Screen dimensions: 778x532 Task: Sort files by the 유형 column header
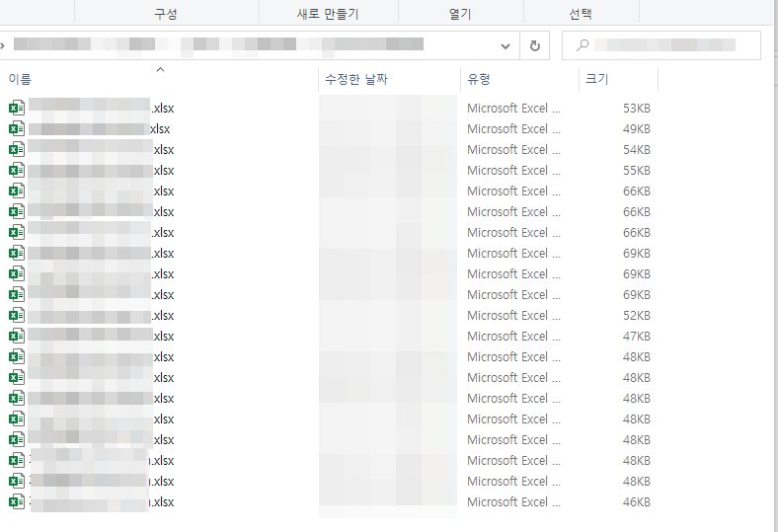tap(479, 79)
